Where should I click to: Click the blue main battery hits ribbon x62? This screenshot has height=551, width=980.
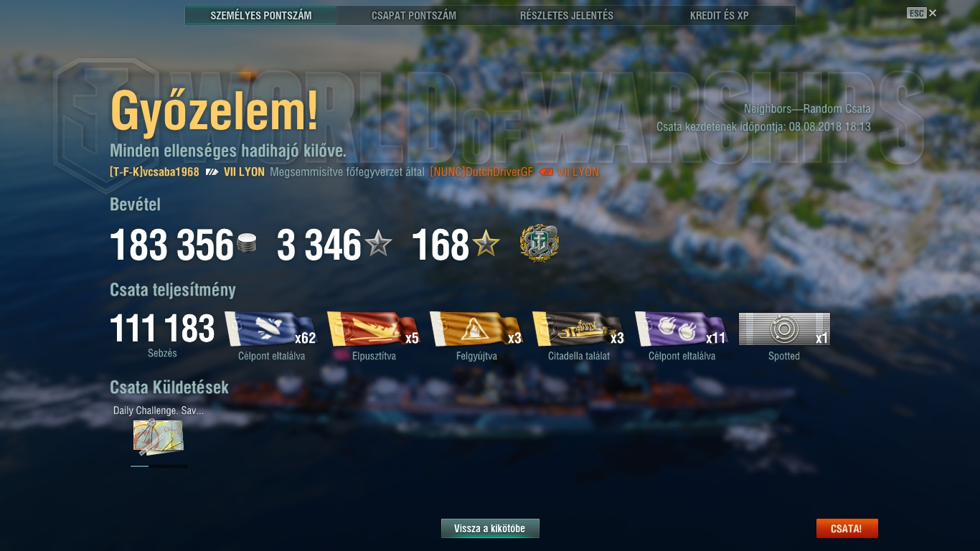click(271, 329)
